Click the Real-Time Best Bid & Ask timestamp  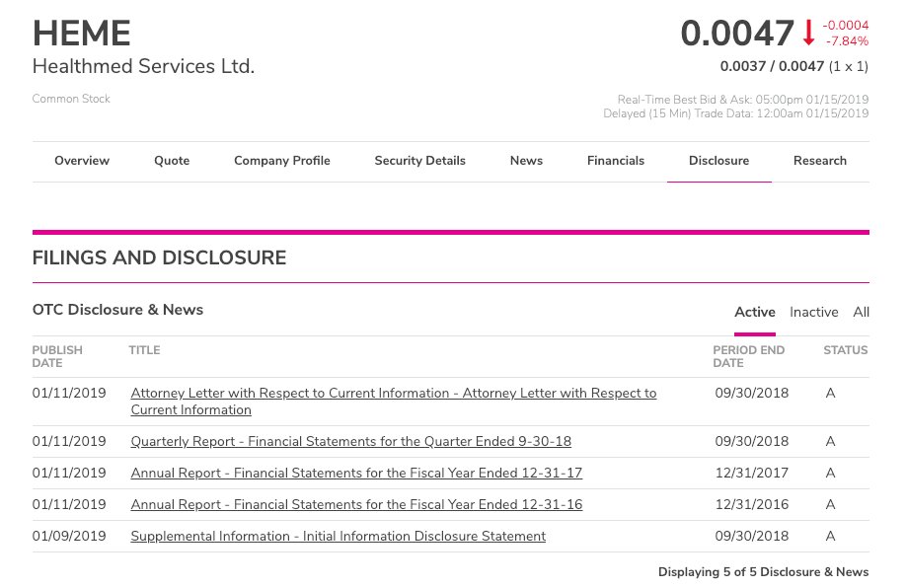(x=743, y=100)
